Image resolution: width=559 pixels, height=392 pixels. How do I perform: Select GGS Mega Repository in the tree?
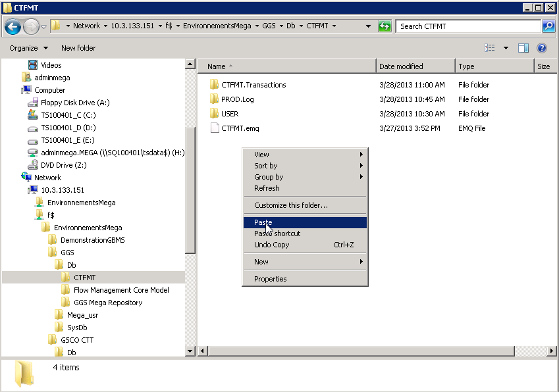108,303
